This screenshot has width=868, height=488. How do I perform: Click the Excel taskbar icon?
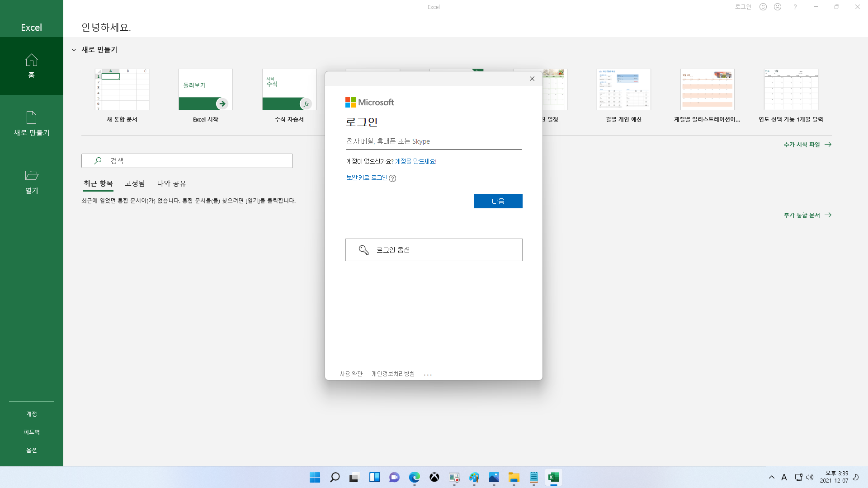[554, 477]
